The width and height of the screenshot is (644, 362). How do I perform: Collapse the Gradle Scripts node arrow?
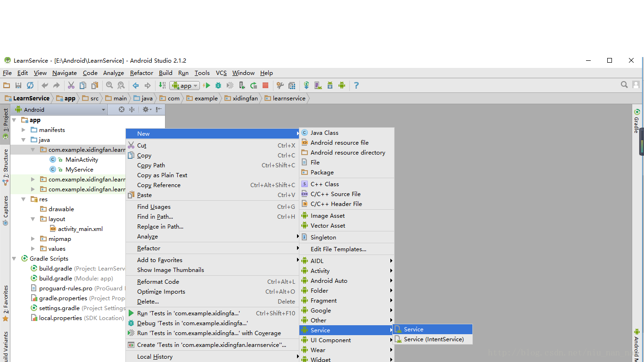coord(14,259)
